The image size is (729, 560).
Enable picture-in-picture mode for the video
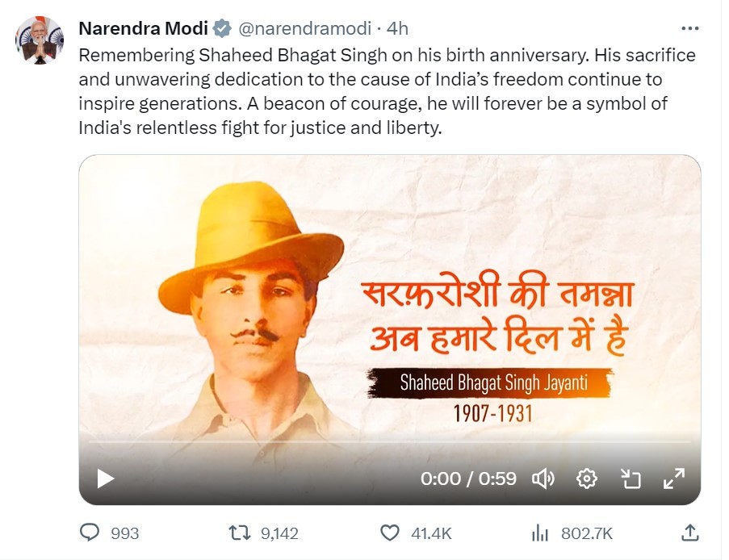pyautogui.click(x=631, y=479)
